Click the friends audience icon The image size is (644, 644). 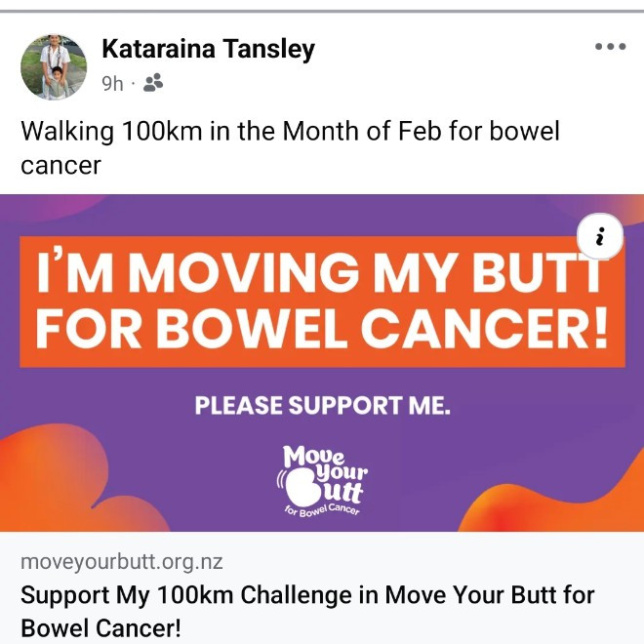click(153, 83)
